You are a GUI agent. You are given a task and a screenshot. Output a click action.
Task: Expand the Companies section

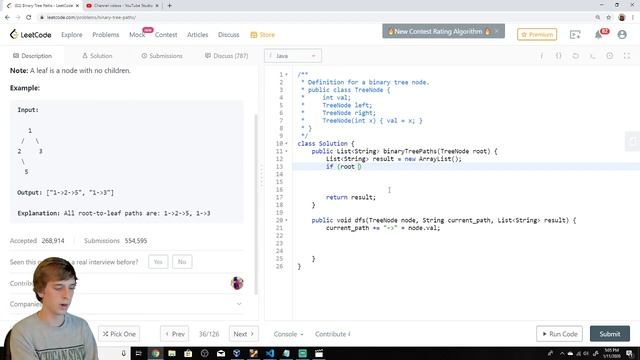click(x=239, y=304)
